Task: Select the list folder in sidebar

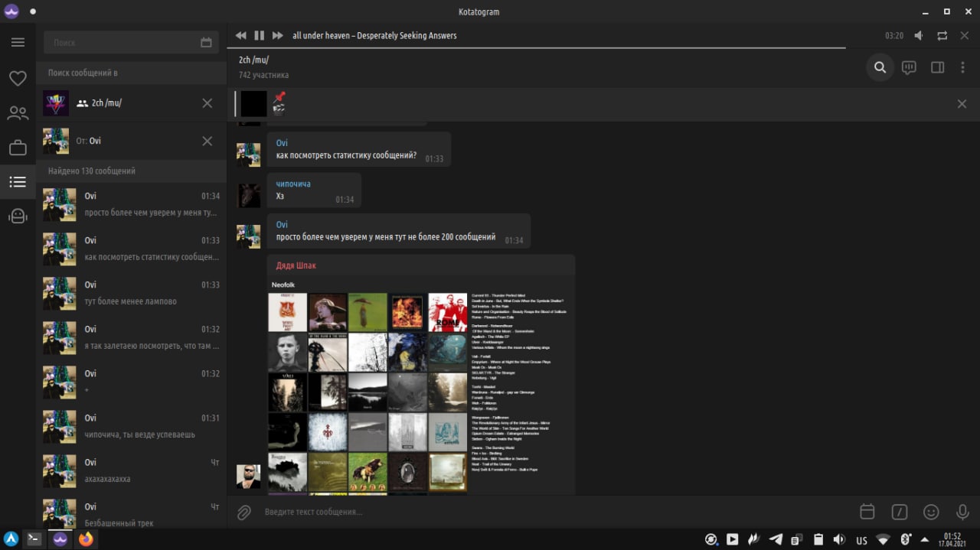Action: coord(18,182)
